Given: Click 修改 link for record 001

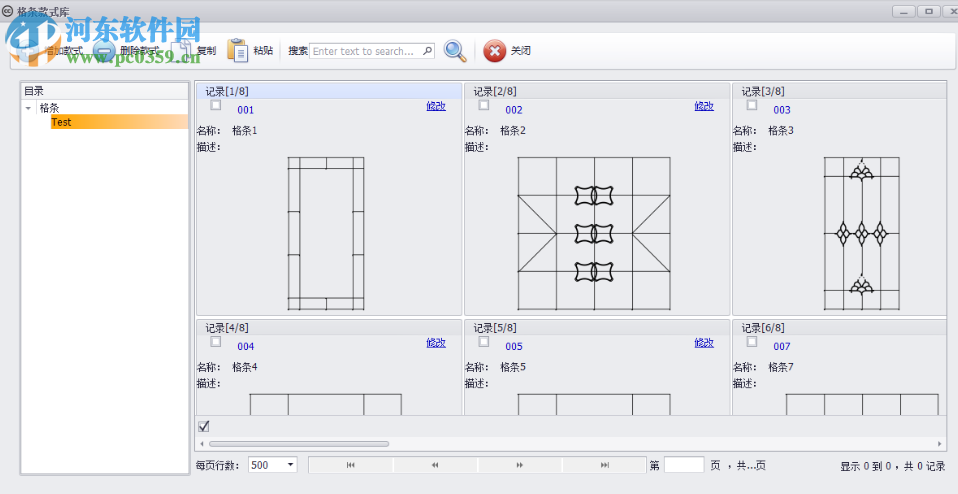Looking at the screenshot, I should (x=436, y=106).
